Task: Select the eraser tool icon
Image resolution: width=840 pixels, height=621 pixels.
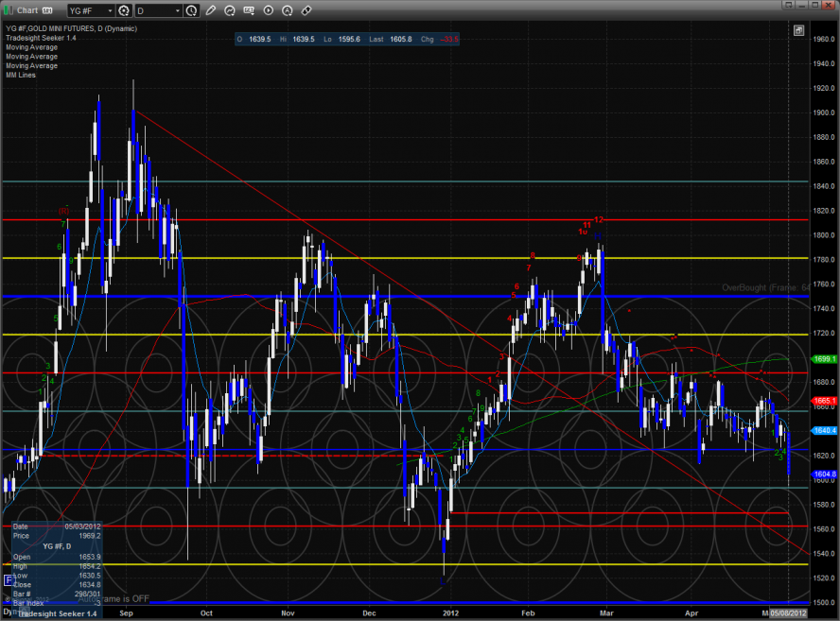Action: 306,10
